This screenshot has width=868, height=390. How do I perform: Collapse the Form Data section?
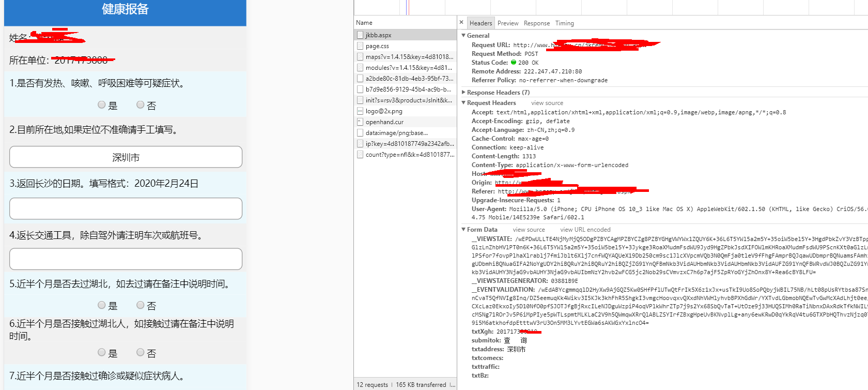pyautogui.click(x=463, y=230)
